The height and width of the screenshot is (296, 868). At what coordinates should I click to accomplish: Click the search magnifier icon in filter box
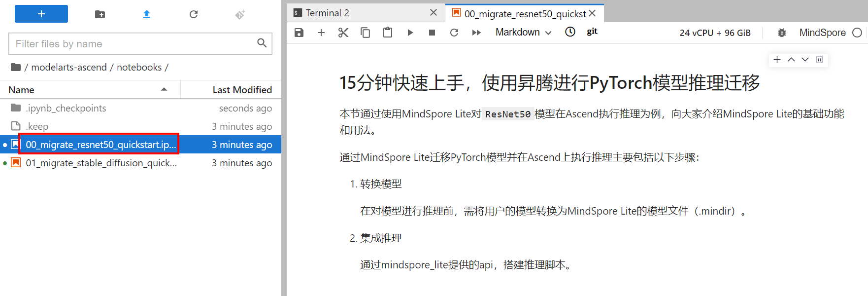262,43
